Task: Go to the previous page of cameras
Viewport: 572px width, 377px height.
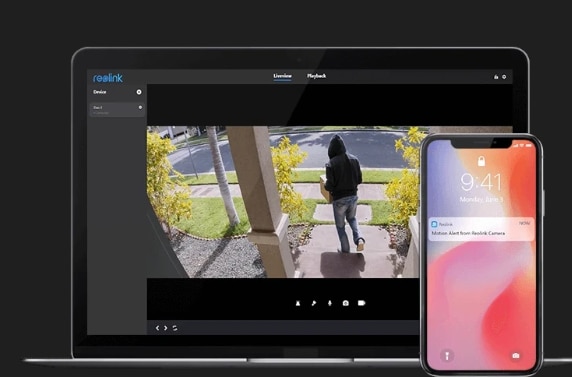Action: coord(157,328)
